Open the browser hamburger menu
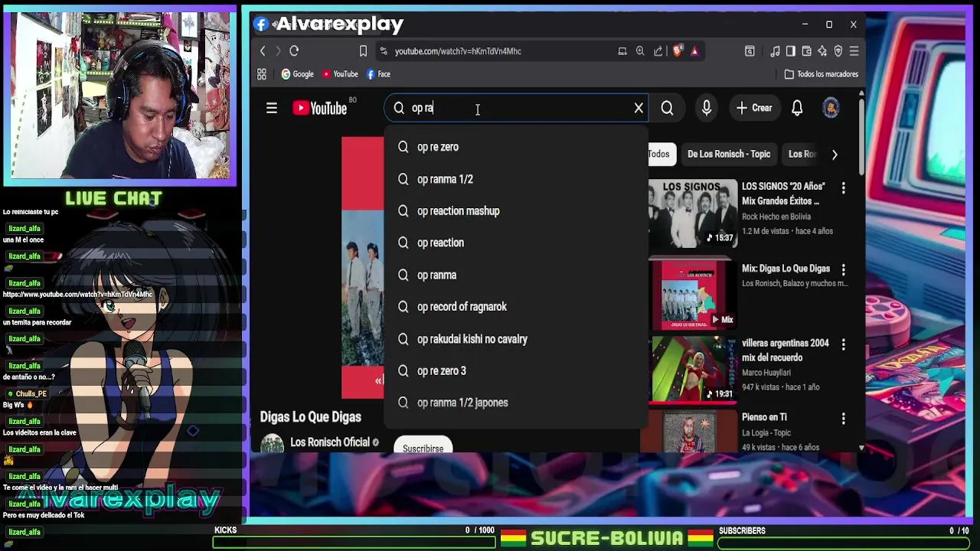The width and height of the screenshot is (980, 551). point(854,51)
